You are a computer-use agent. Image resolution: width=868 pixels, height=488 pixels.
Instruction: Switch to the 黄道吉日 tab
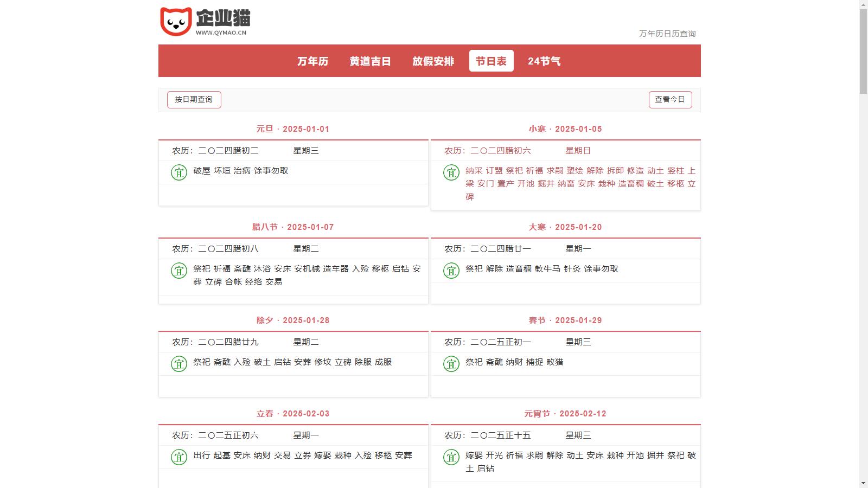point(370,61)
